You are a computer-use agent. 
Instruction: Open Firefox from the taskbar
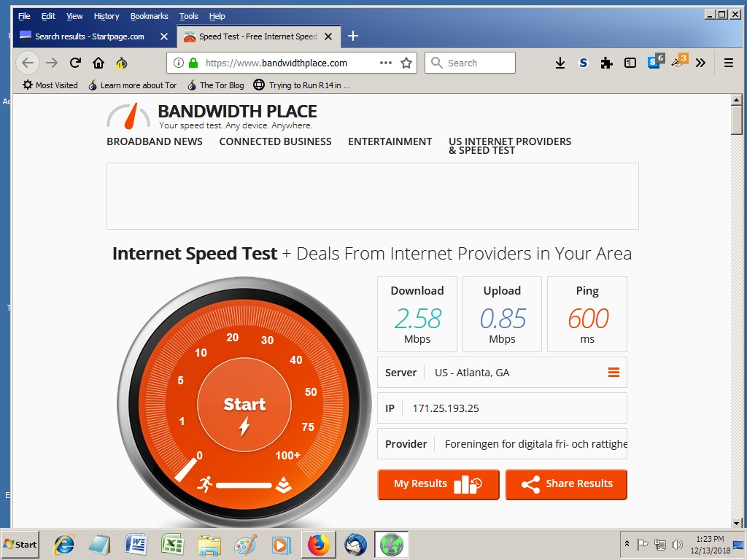pyautogui.click(x=319, y=544)
